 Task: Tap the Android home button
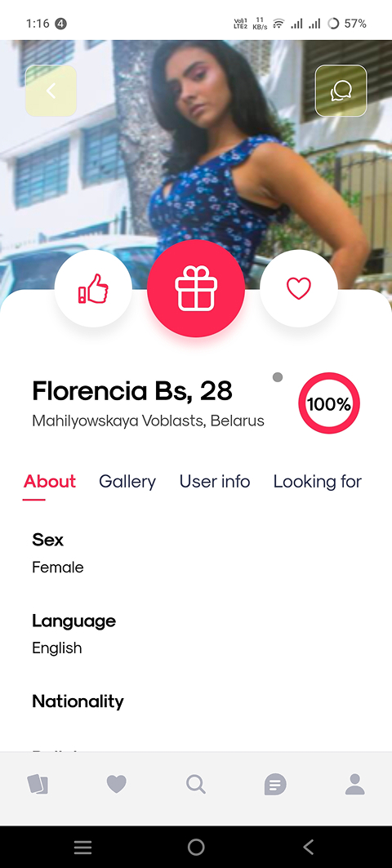[x=196, y=847]
